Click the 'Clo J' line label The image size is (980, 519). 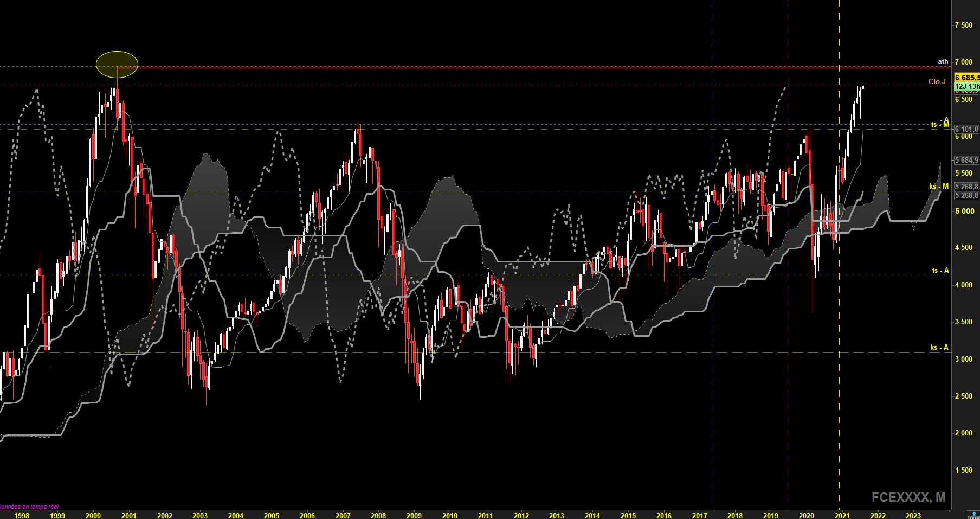click(937, 82)
